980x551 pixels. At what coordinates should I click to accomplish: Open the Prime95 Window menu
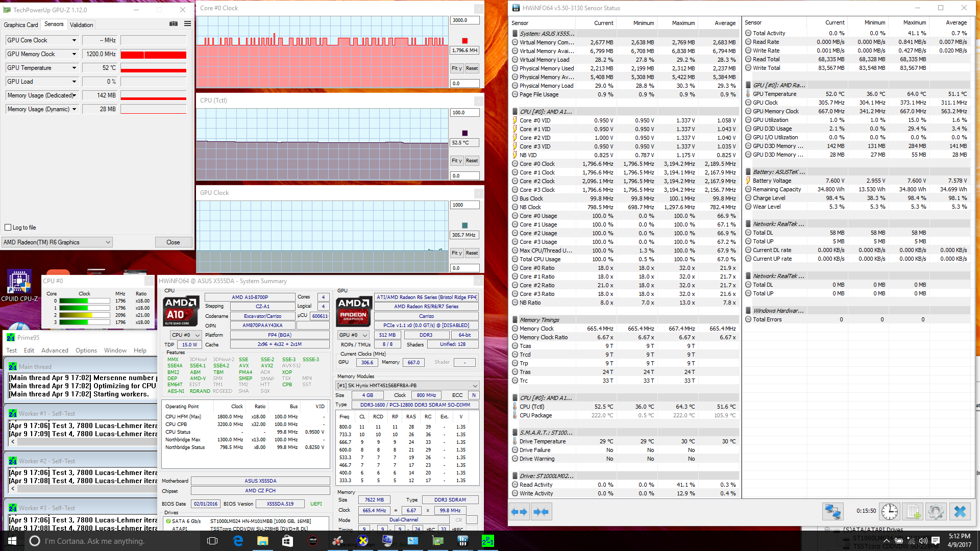[115, 350]
